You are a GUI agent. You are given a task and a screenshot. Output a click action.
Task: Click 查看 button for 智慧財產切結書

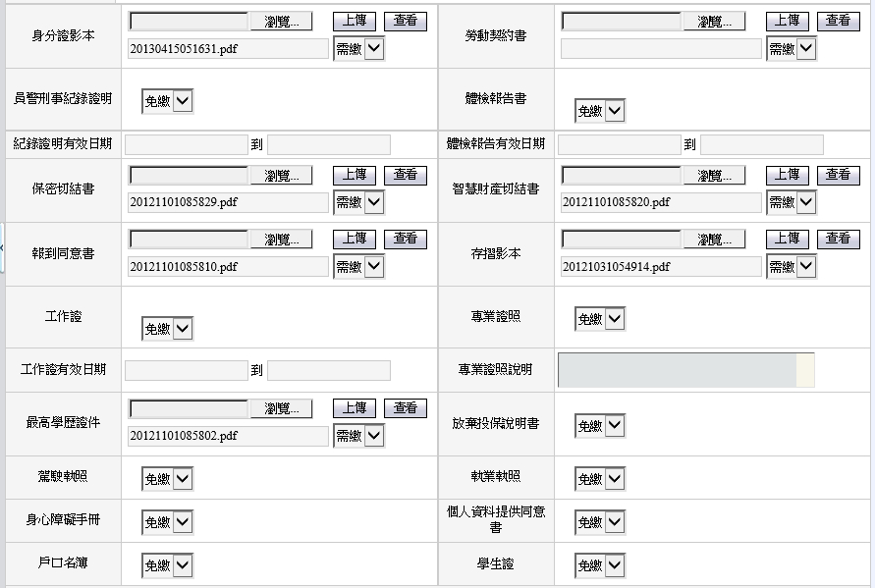pyautogui.click(x=838, y=176)
